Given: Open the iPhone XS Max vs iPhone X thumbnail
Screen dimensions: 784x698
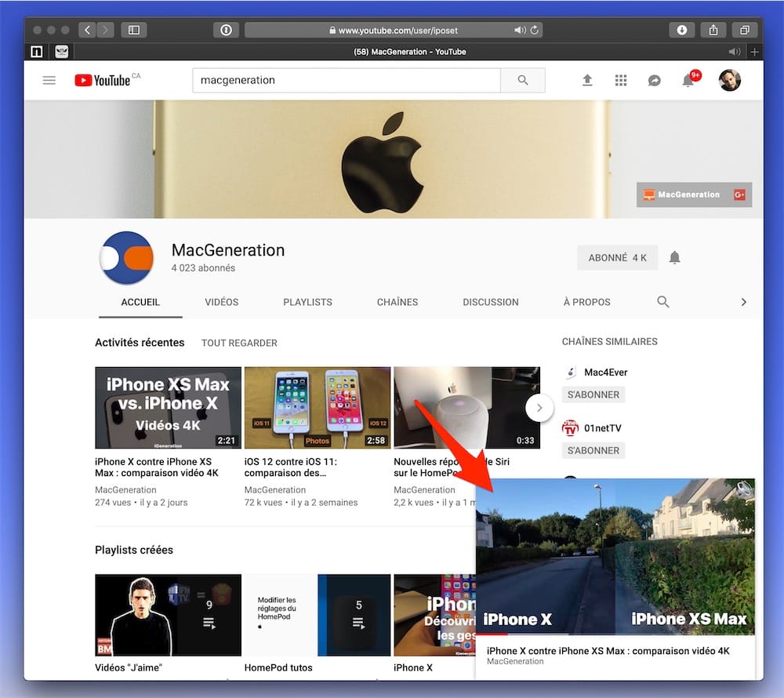Looking at the screenshot, I should pyautogui.click(x=168, y=408).
